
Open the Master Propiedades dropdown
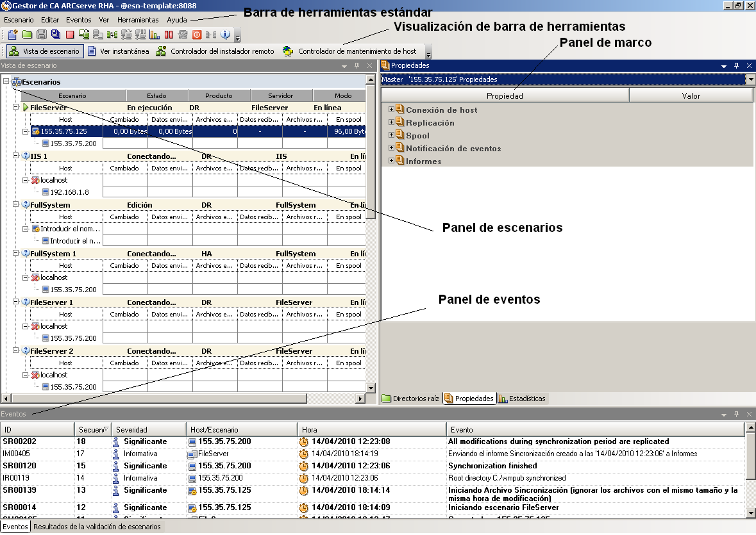751,79
